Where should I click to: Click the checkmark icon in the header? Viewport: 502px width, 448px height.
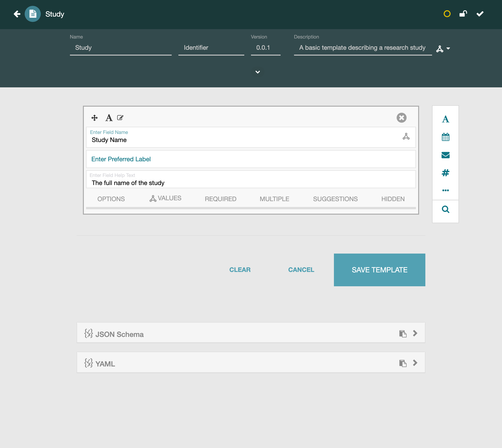point(480,14)
